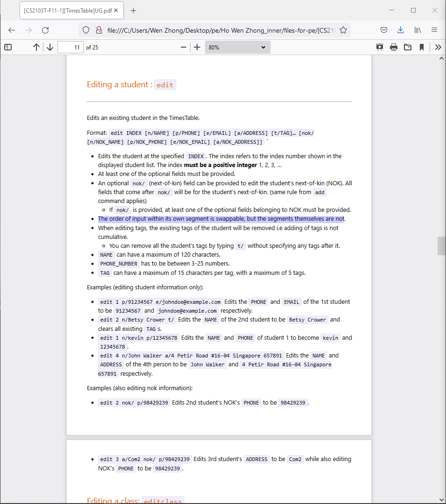Open the Firefox application menu
The image size is (446, 504).
[x=434, y=30]
